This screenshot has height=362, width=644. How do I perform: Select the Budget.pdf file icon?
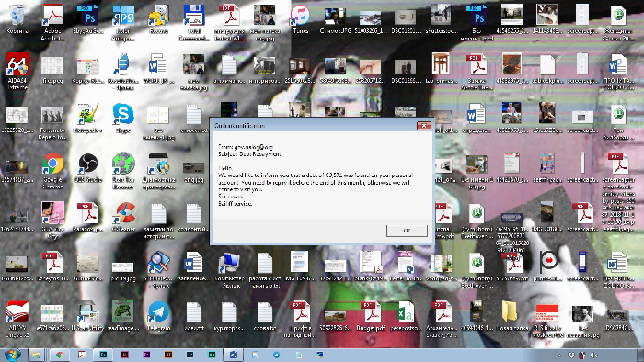click(x=371, y=316)
